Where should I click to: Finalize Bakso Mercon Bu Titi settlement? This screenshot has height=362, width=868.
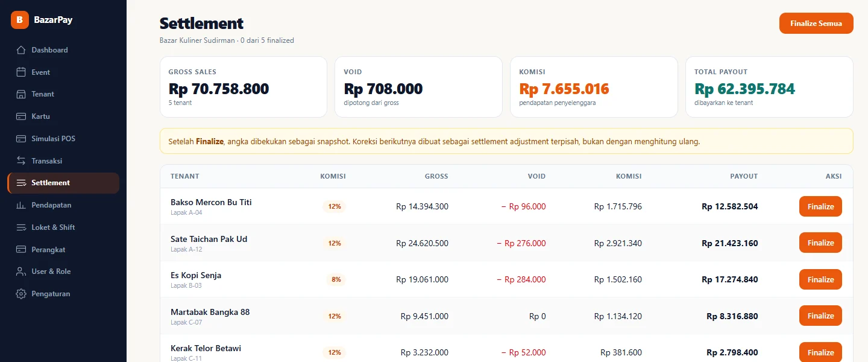tap(820, 206)
